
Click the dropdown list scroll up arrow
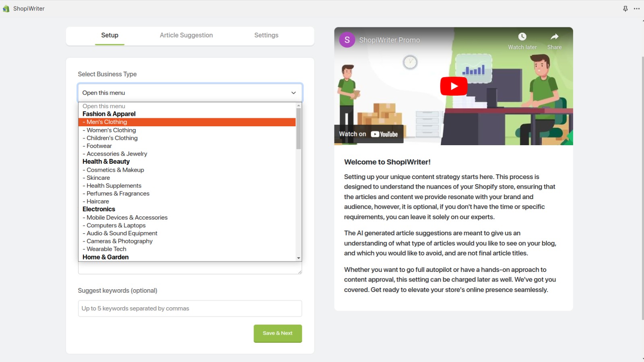(x=299, y=105)
